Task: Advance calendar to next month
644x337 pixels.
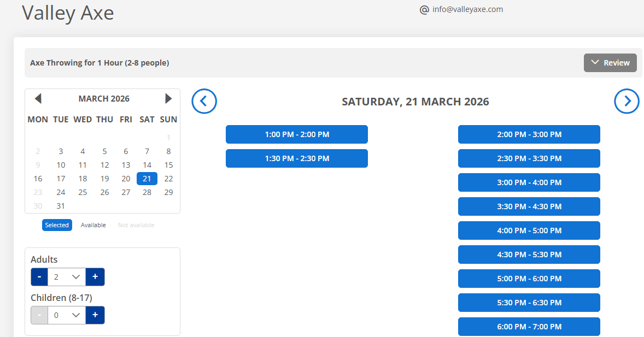Action: [x=168, y=99]
